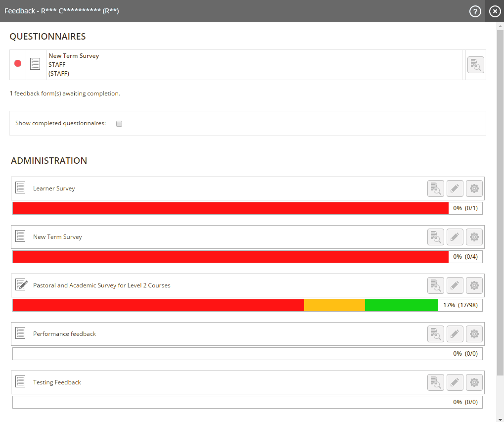504x422 pixels.
Task: Open the help icon in header
Action: point(475,11)
